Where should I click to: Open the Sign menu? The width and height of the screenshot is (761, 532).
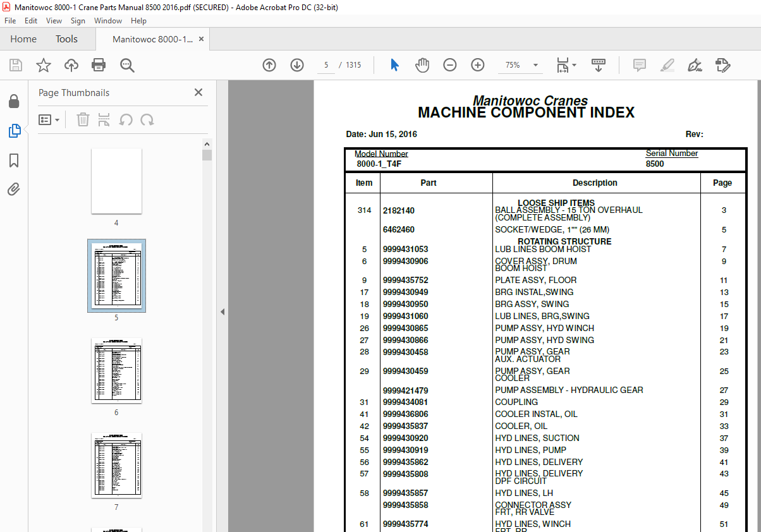click(78, 21)
